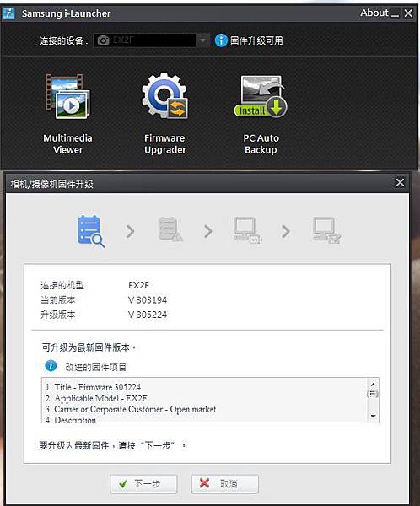
Task: Click the info icon beside improved firmware items
Action: [51, 366]
